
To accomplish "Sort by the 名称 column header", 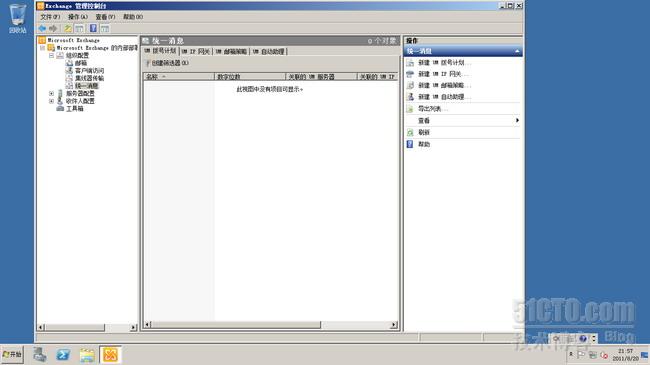I will pos(179,77).
